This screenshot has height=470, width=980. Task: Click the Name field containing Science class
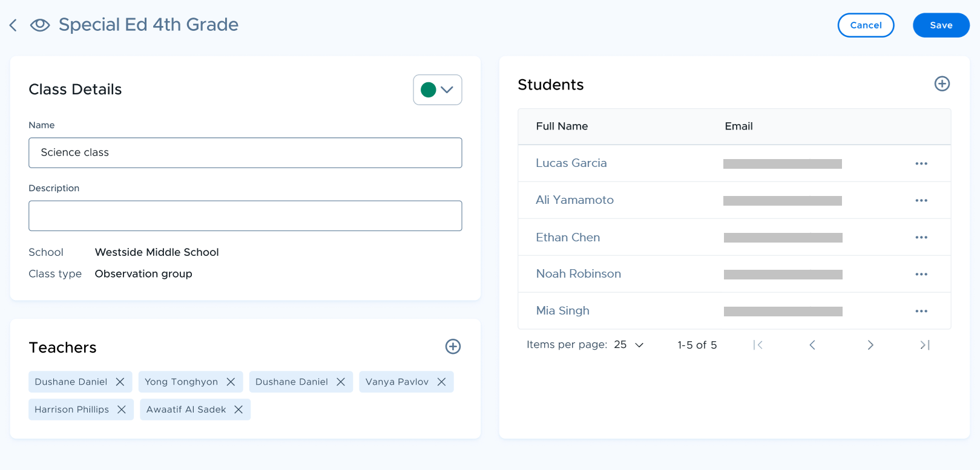[245, 152]
